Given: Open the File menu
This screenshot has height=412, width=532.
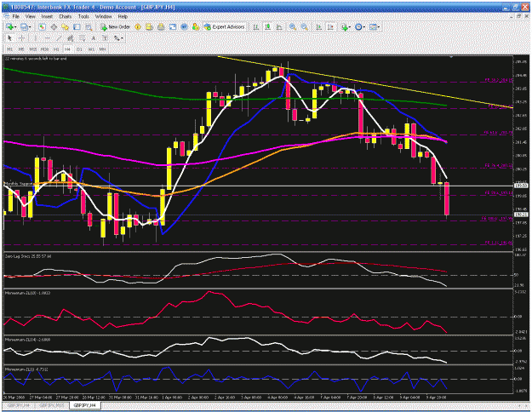Looking at the screenshot, I should point(16,16).
